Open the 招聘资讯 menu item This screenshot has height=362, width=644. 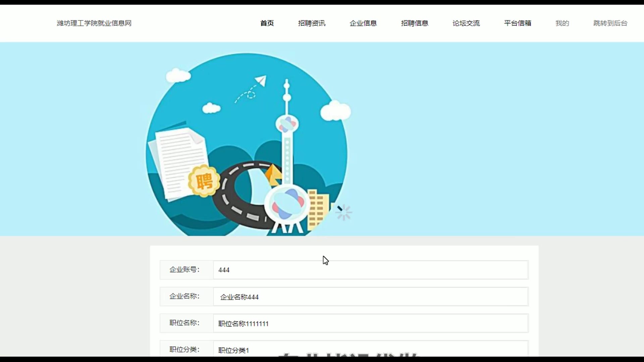(312, 23)
